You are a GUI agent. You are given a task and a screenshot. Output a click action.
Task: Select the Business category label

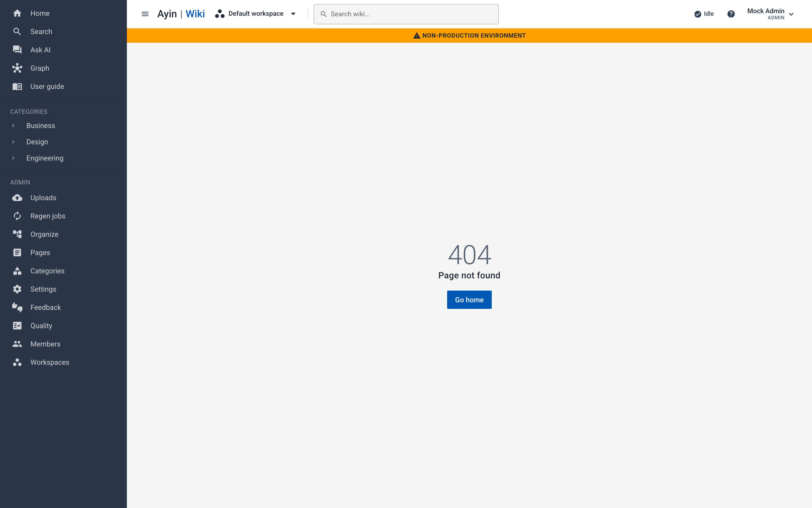point(41,126)
